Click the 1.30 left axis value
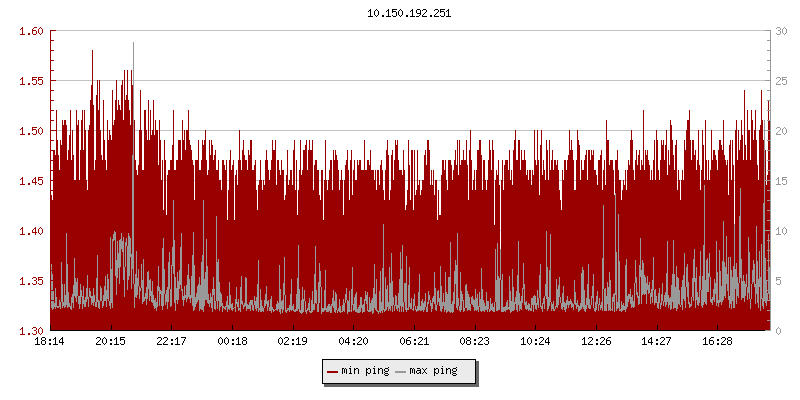The image size is (800, 400). click(32, 330)
